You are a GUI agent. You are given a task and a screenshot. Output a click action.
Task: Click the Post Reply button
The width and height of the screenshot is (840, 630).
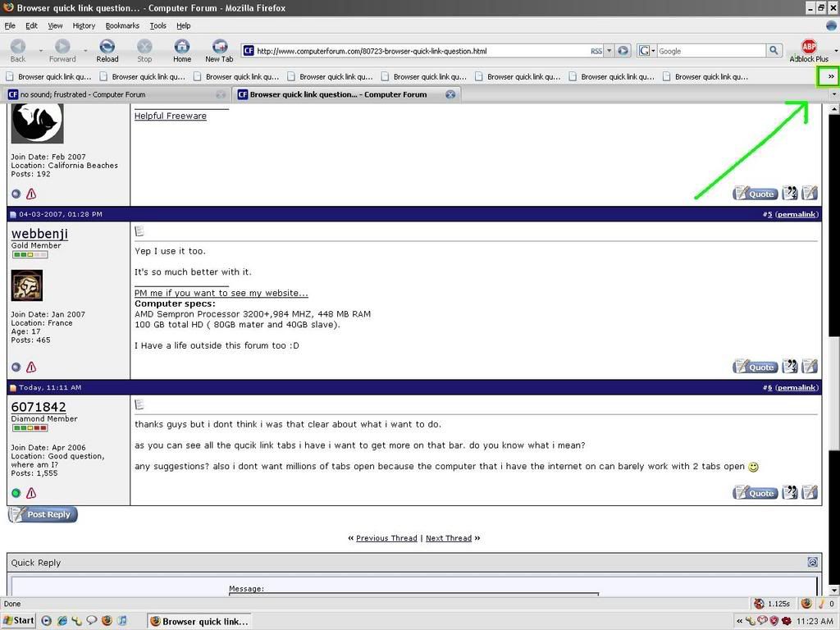[43, 514]
